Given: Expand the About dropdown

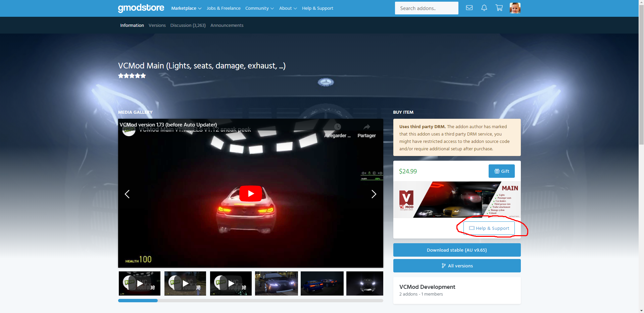Looking at the screenshot, I should coord(288,8).
